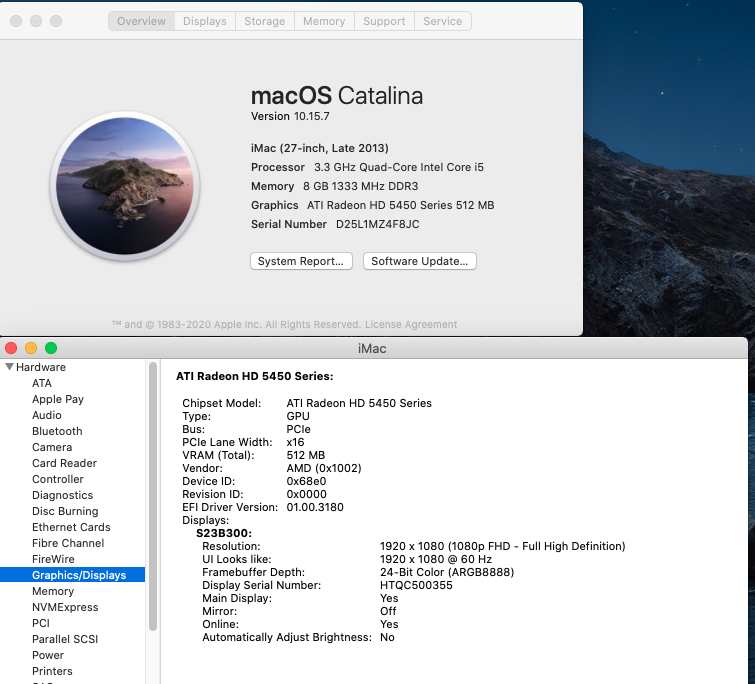The image size is (755, 684).
Task: Select Parallel SCSI in the sidebar
Action: [65, 639]
